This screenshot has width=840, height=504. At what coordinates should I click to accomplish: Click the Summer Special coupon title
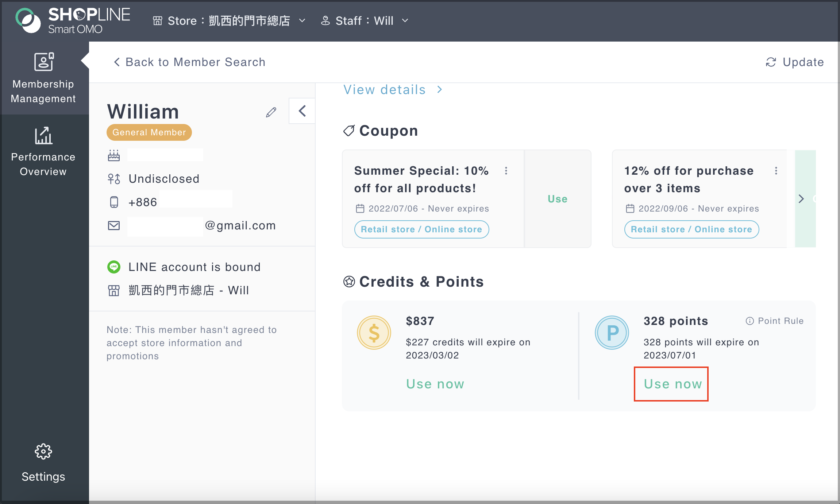(421, 179)
